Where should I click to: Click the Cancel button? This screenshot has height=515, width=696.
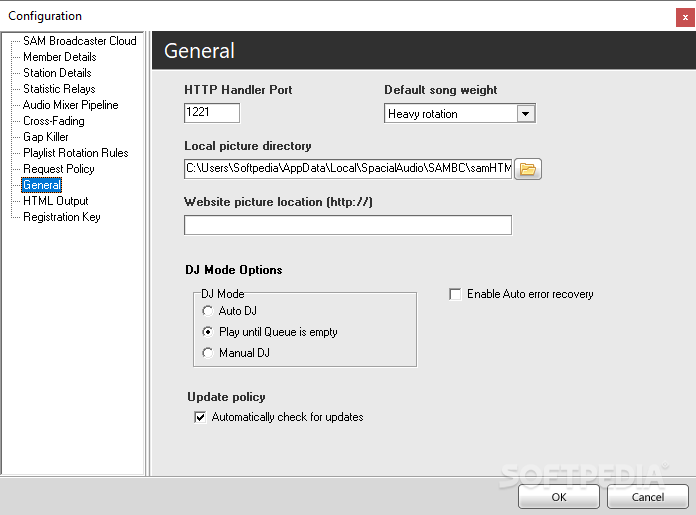coord(648,497)
